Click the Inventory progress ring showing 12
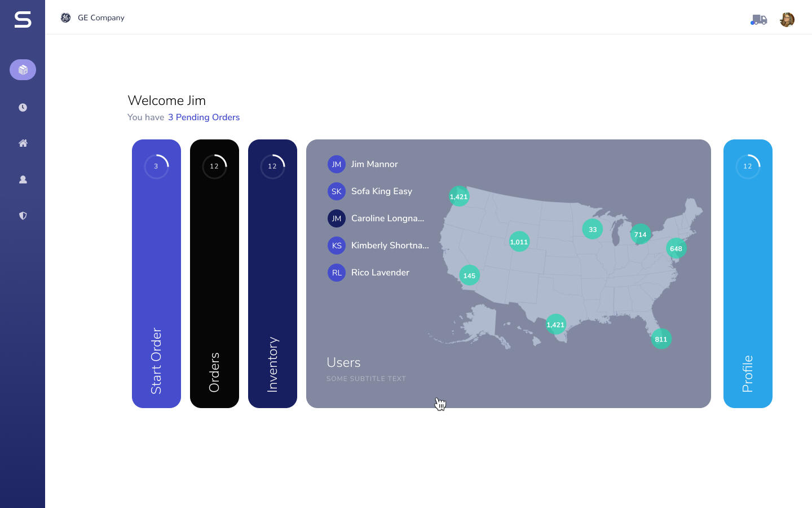The width and height of the screenshot is (812, 508). 272,167
